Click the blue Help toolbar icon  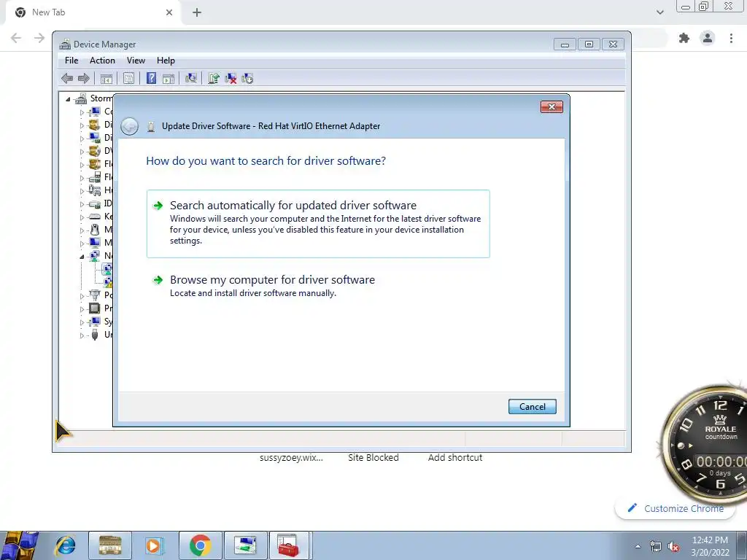pyautogui.click(x=151, y=78)
